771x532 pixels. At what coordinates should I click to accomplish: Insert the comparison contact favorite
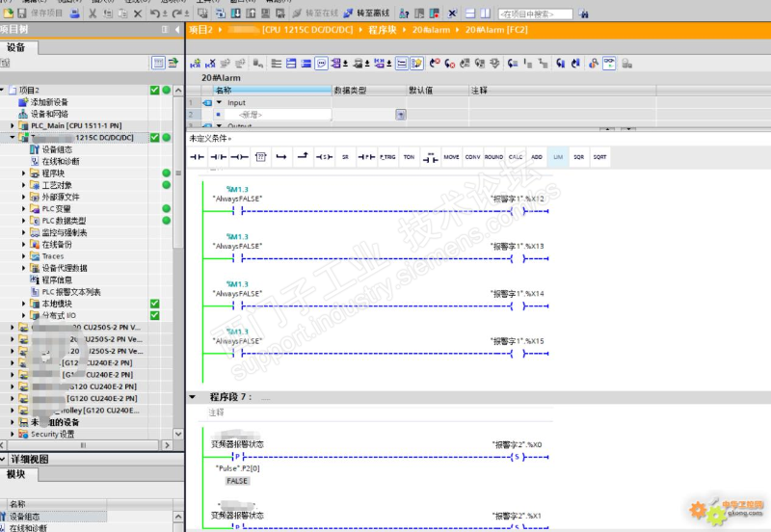pos(430,157)
